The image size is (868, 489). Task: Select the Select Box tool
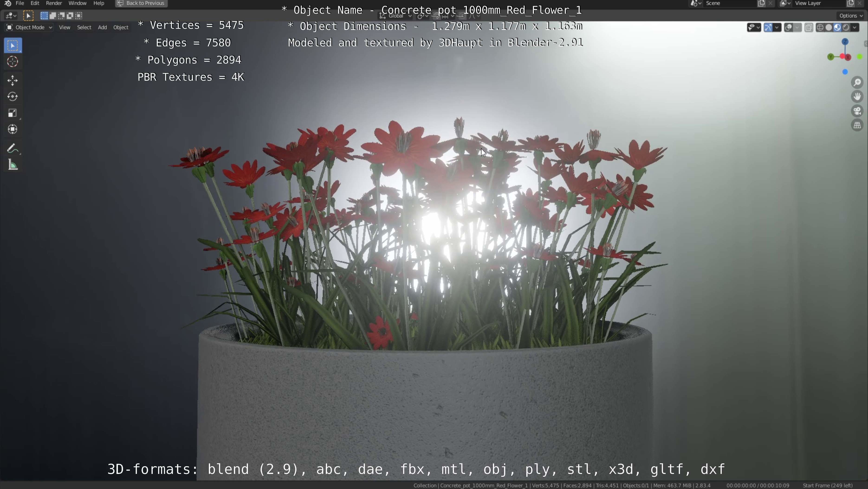pyautogui.click(x=13, y=45)
